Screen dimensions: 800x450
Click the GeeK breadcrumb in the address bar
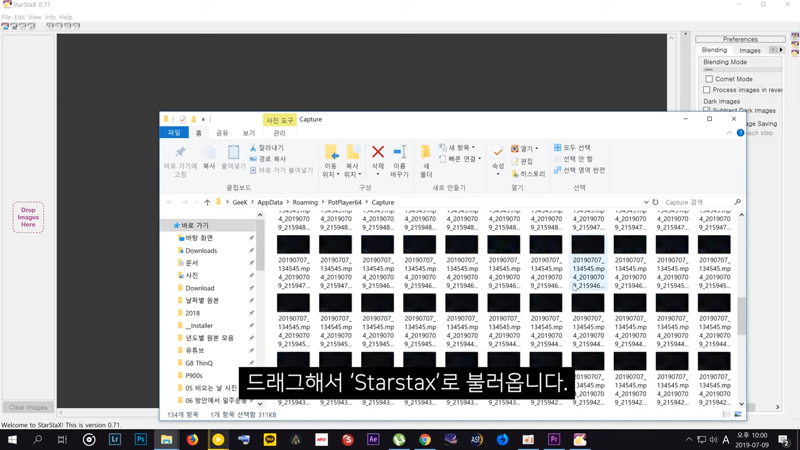click(x=240, y=202)
